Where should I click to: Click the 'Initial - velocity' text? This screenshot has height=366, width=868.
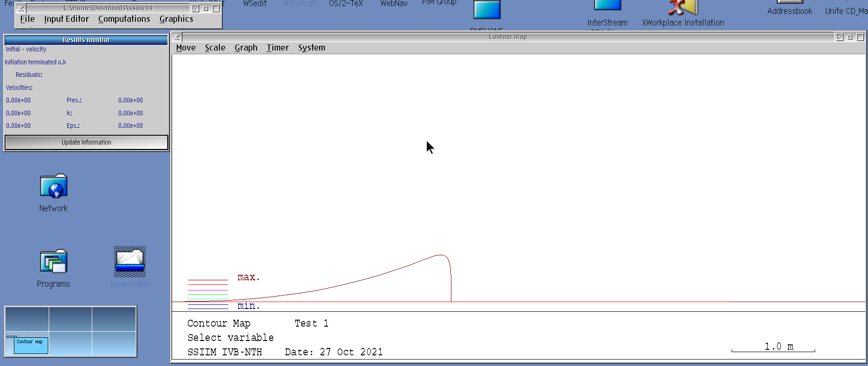26,49
